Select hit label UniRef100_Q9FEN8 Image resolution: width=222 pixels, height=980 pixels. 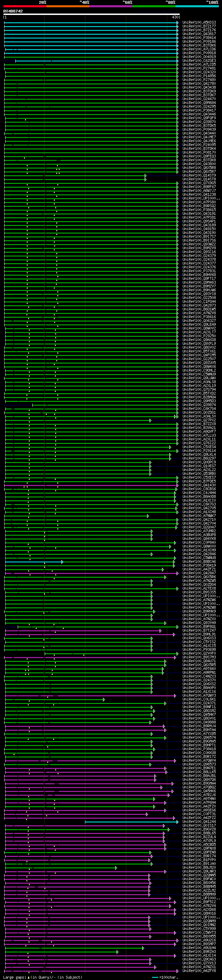point(199,852)
